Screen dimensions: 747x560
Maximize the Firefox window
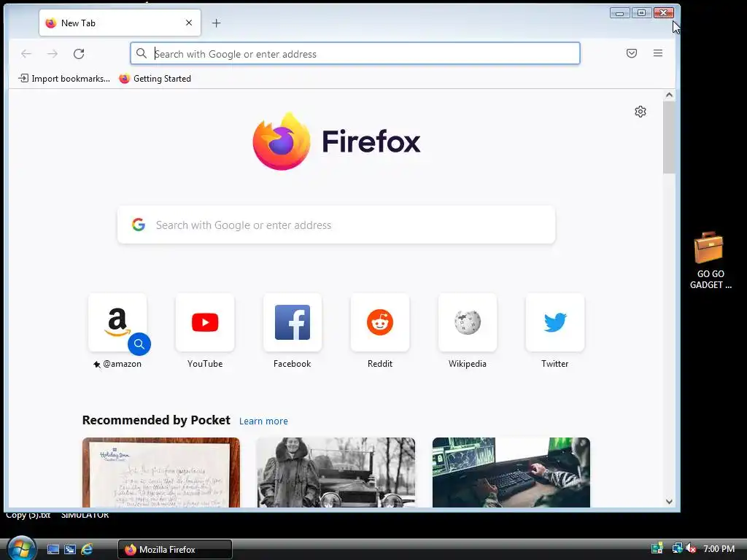point(642,13)
